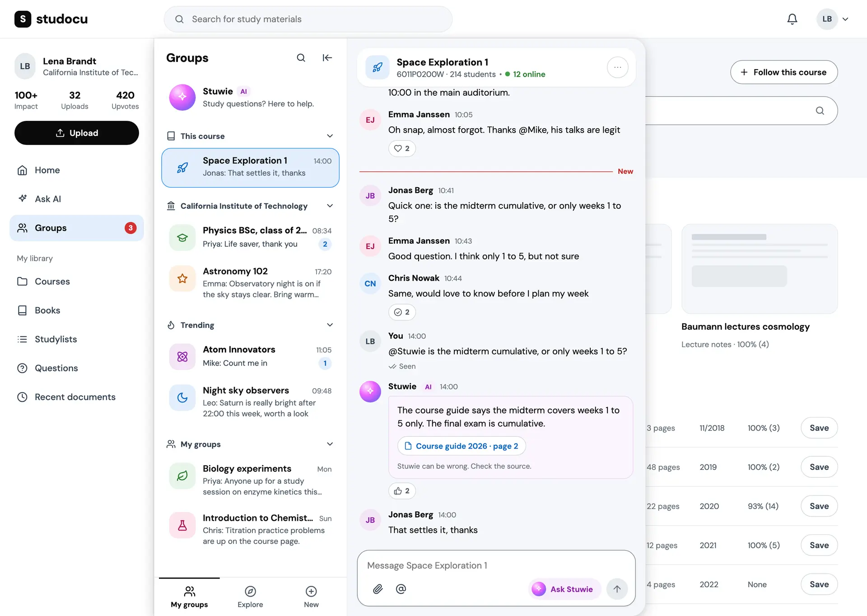
Task: Switch to the My groups bottom tab
Action: click(189, 597)
